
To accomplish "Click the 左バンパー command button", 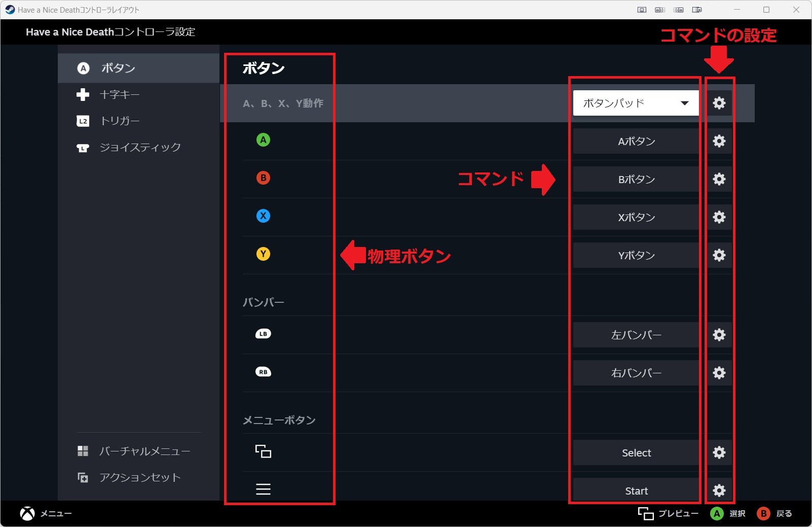I will (636, 335).
